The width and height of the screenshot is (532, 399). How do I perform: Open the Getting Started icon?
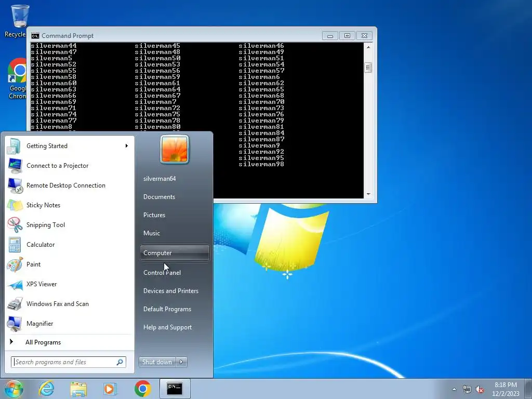click(14, 146)
